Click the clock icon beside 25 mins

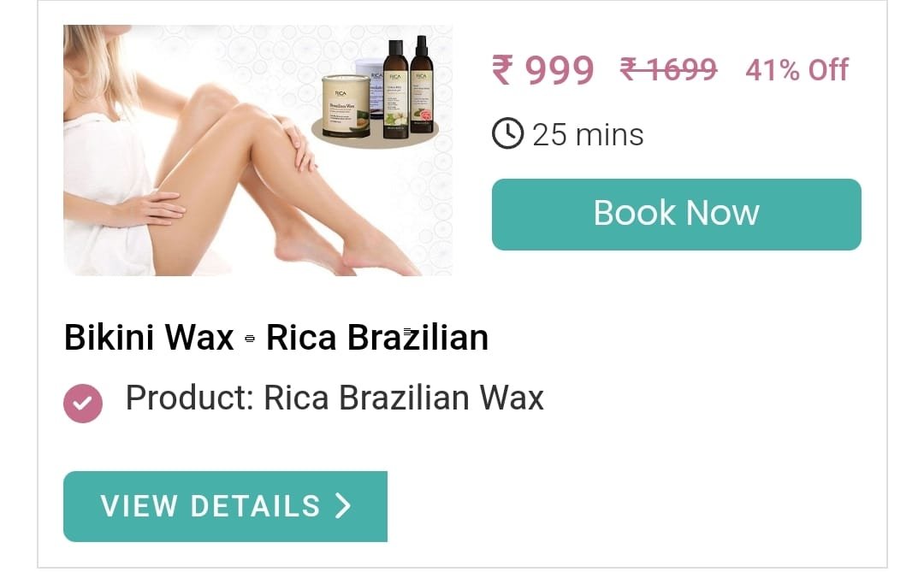(x=507, y=133)
